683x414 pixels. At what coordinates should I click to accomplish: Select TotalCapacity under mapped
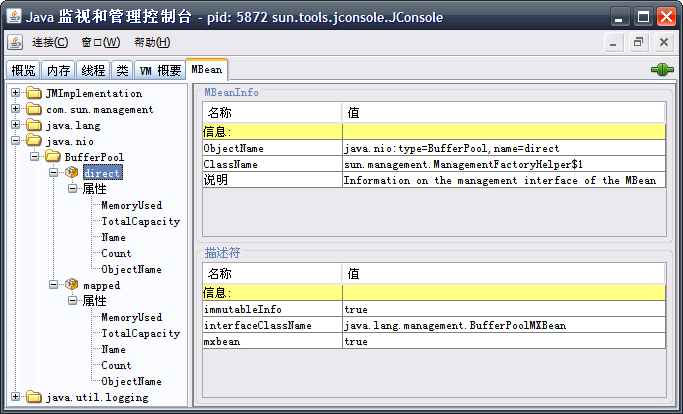pyautogui.click(x=141, y=333)
